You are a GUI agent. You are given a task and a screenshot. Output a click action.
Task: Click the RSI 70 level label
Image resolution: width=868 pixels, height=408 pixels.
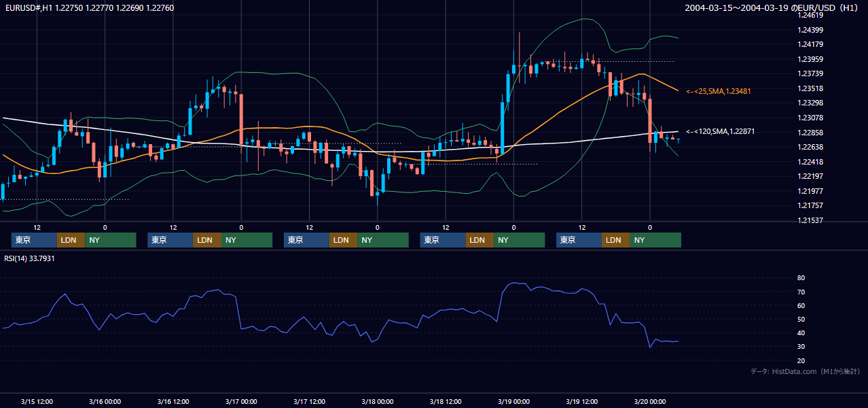(x=801, y=292)
